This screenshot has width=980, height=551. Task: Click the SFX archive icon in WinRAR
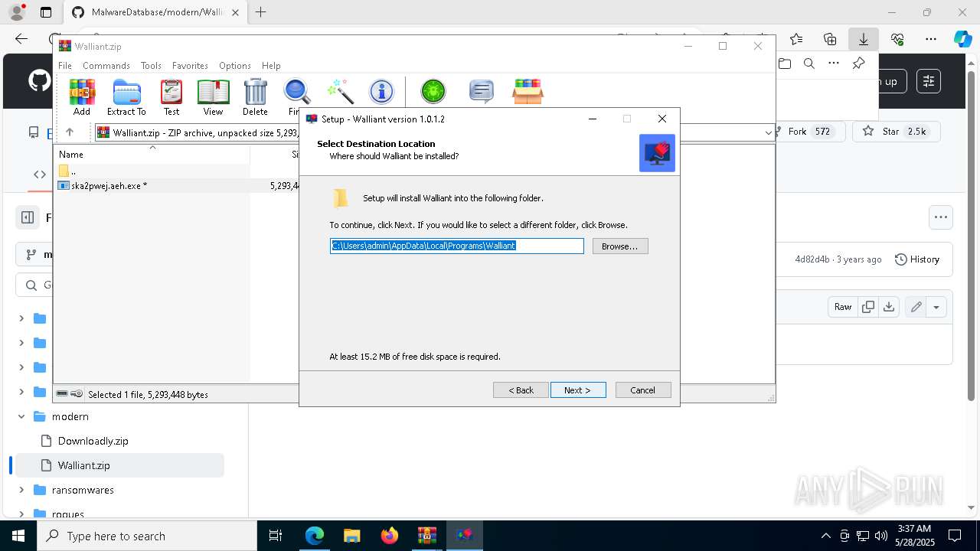[528, 92]
